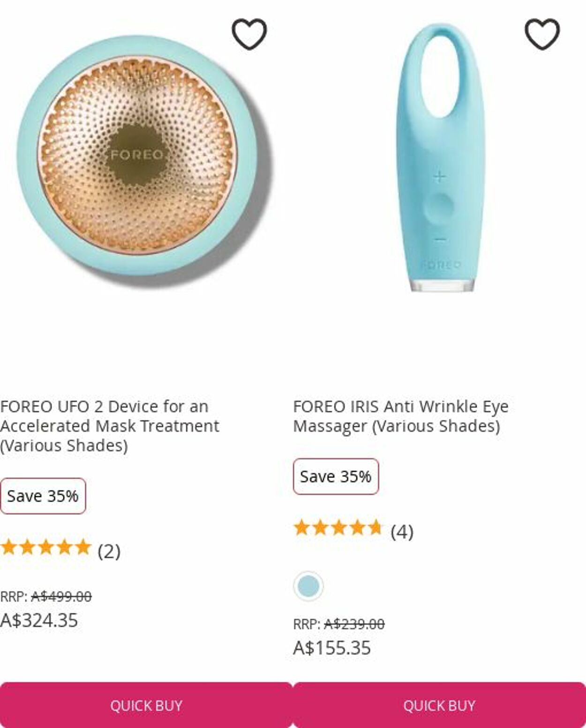Open FOREO IRIS Anti Wrinkle title link
586x728 pixels.
coord(401,416)
